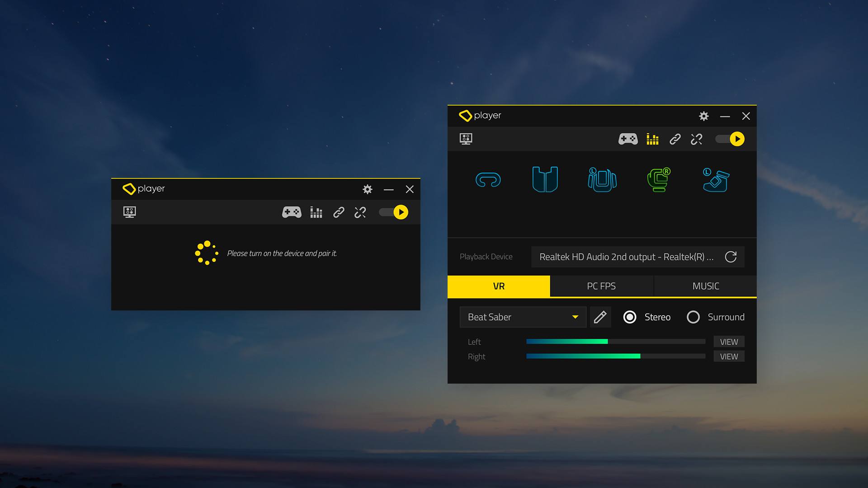Switch to MUSIC tab
Viewport: 868px width, 488px height.
(705, 286)
